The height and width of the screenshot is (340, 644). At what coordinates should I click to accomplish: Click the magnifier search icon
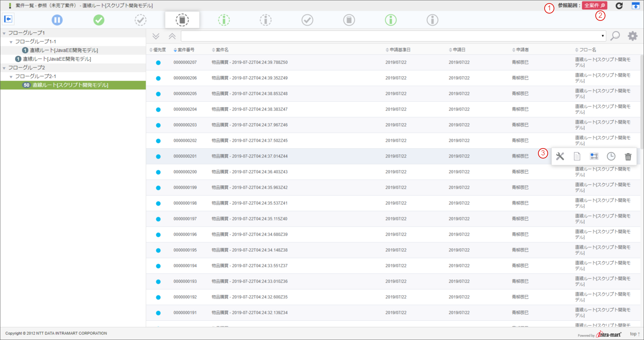click(615, 36)
